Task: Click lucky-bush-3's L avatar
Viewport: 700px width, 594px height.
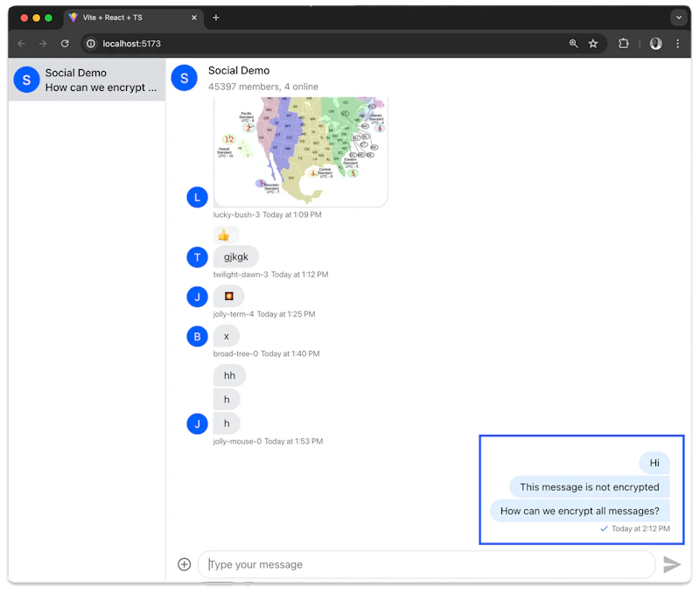Action: [x=198, y=197]
